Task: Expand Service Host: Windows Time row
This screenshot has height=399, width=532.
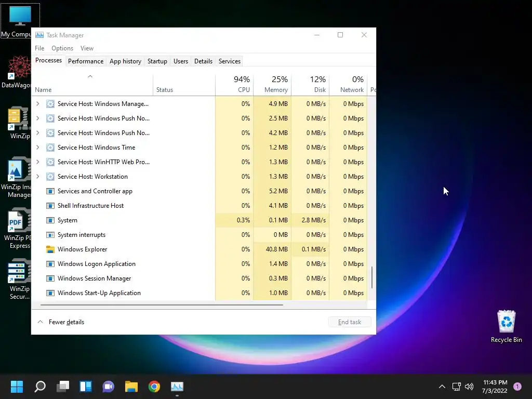Action: (x=37, y=148)
